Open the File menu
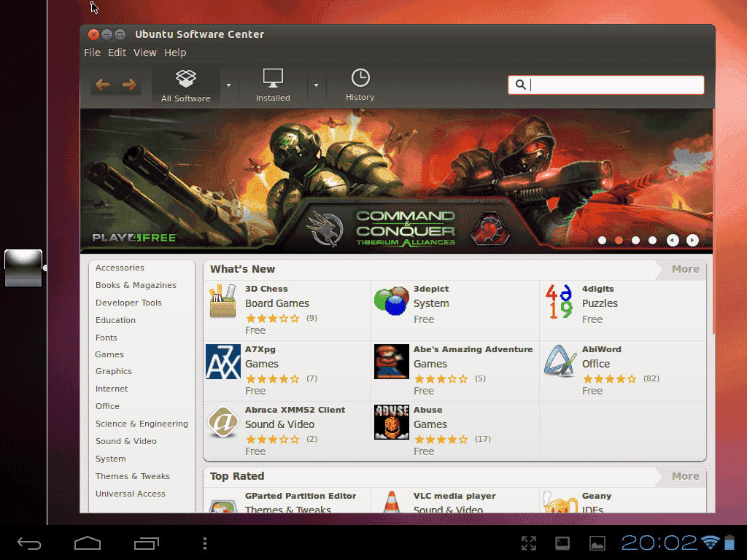The height and width of the screenshot is (560, 747). 93,52
